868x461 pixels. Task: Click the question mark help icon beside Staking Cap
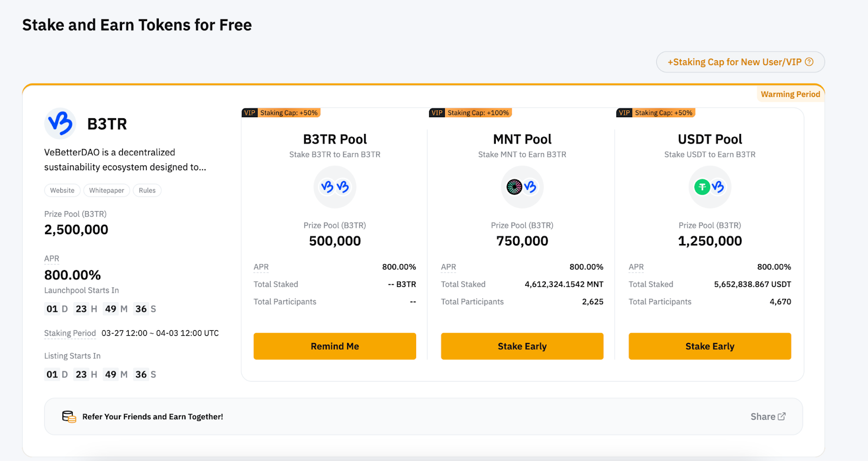[809, 62]
